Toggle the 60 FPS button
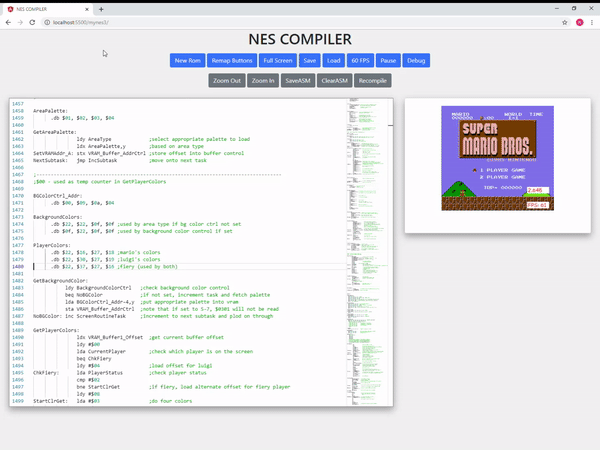The image size is (600, 450). tap(360, 60)
